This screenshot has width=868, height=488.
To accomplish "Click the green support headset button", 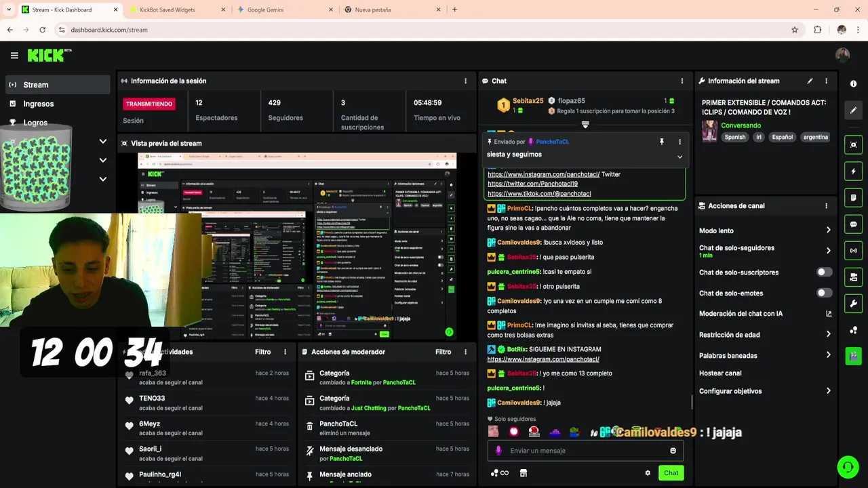I will coord(847,467).
